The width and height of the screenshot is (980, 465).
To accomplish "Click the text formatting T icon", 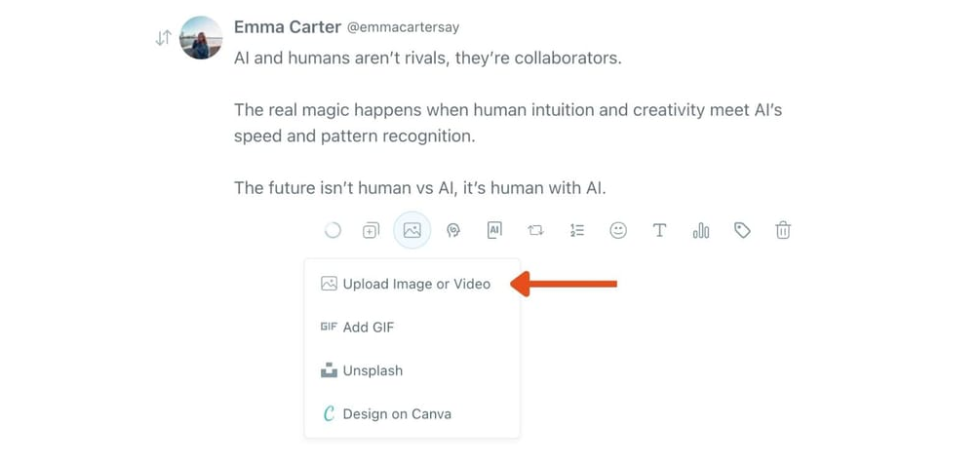I will pyautogui.click(x=659, y=230).
